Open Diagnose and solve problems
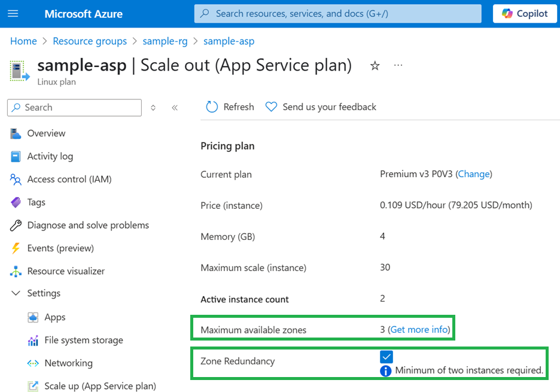560x392 pixels. click(88, 225)
